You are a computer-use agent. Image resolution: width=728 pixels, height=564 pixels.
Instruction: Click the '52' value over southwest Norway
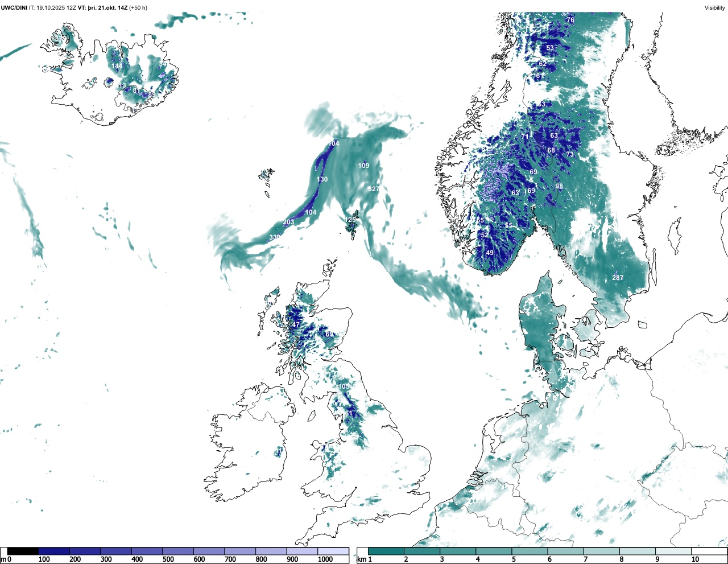[x=485, y=235]
